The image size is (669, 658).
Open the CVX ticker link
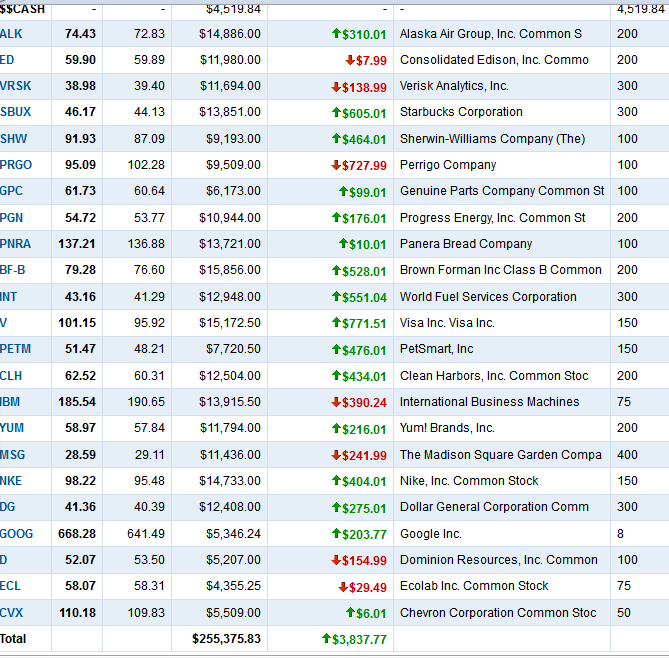coord(12,612)
